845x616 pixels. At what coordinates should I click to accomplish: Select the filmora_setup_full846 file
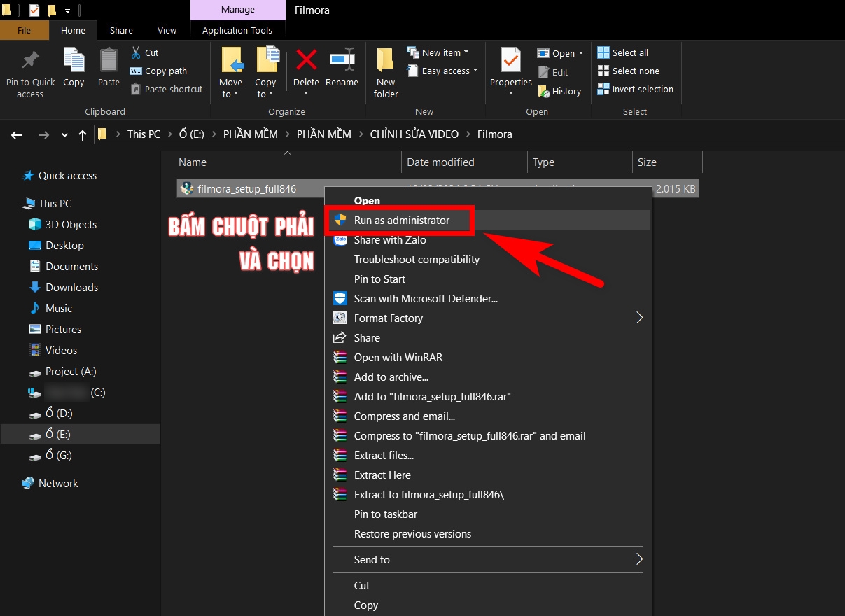coord(246,188)
